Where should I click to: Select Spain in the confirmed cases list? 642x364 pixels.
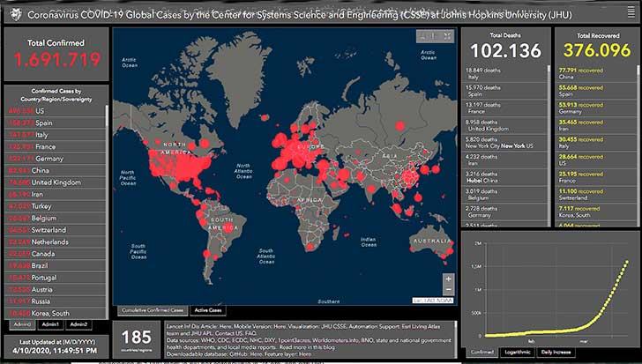[x=56, y=123]
